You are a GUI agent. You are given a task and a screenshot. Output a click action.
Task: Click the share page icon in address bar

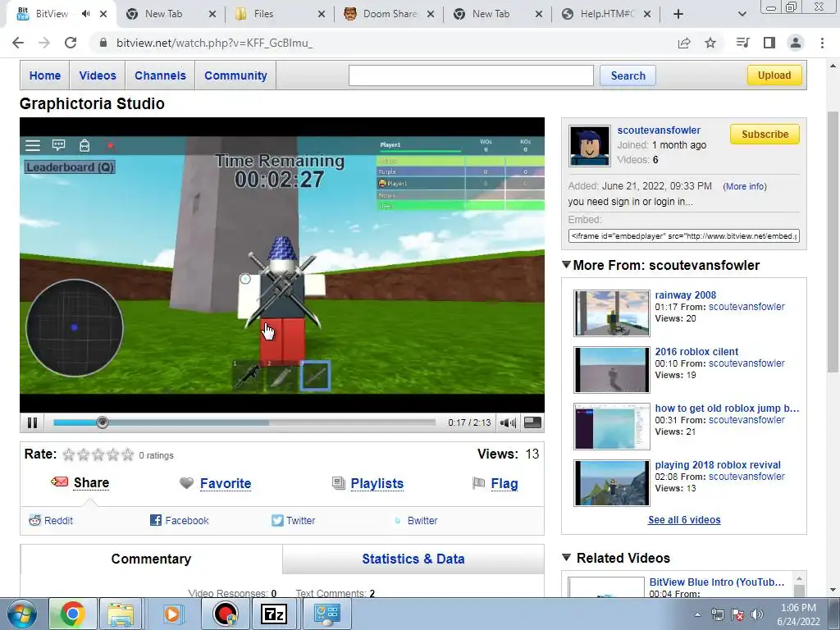[684, 43]
